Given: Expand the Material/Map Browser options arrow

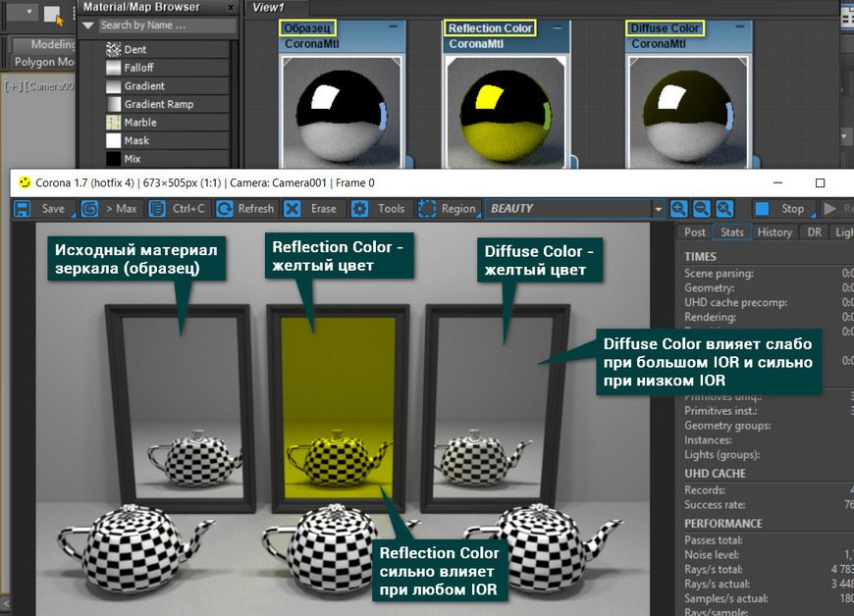Looking at the screenshot, I should click(88, 26).
